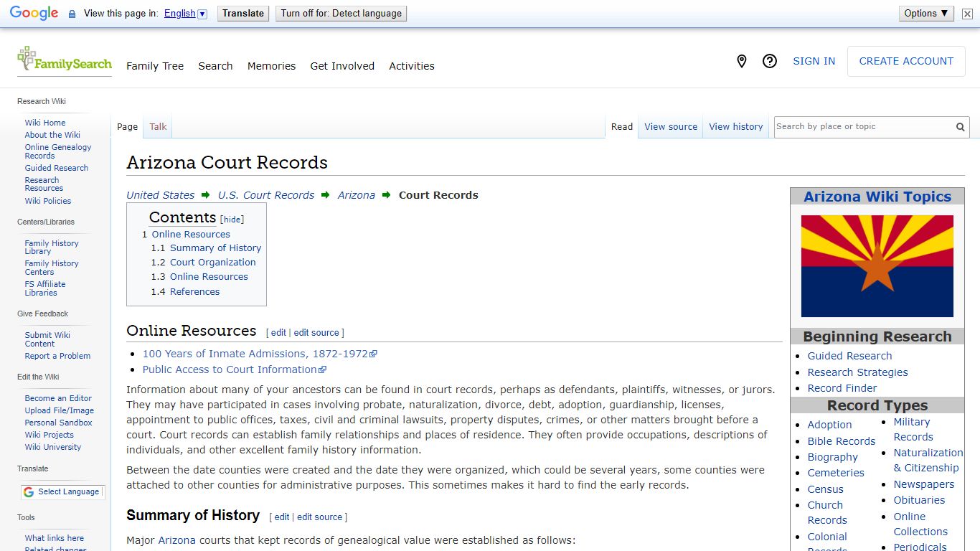Click the search magnifier icon

(x=960, y=127)
